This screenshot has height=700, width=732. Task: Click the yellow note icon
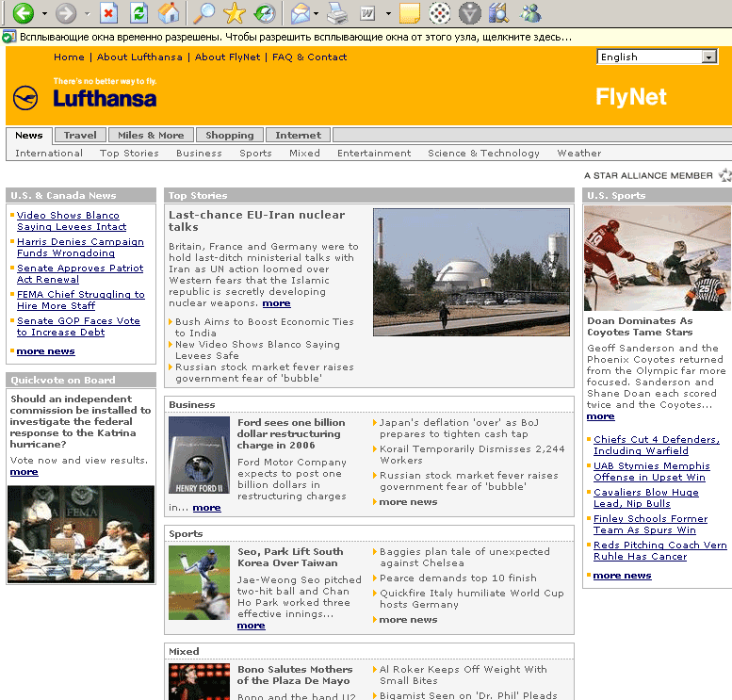click(410, 13)
